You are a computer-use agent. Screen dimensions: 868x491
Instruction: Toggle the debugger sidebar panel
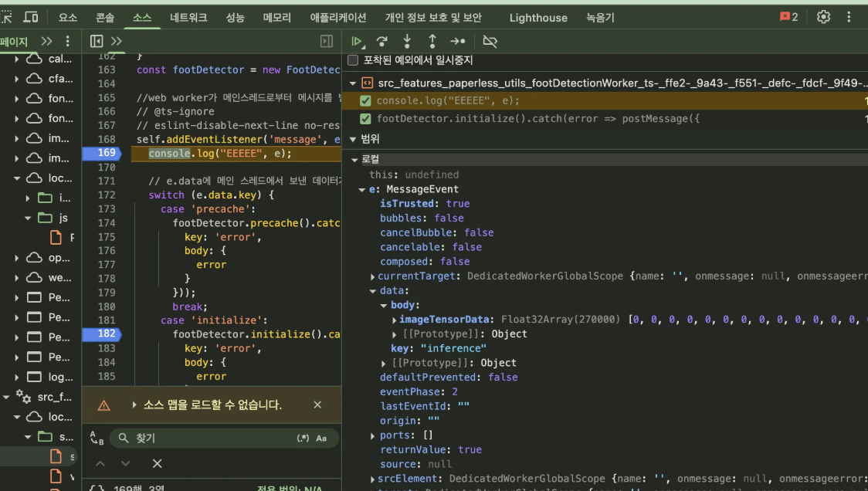point(327,42)
